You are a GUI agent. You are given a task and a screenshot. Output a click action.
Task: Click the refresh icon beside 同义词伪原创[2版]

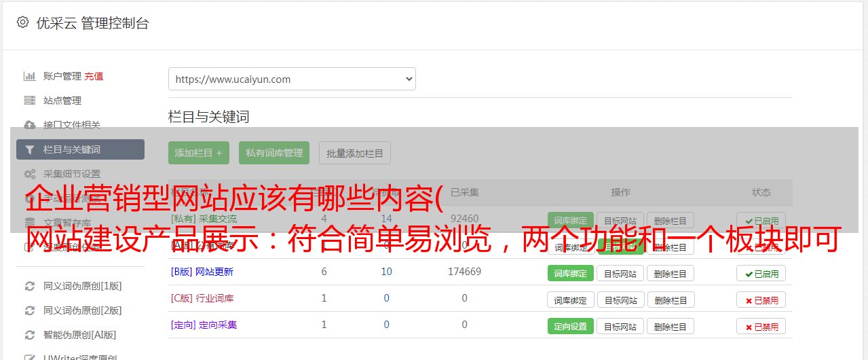click(x=29, y=310)
